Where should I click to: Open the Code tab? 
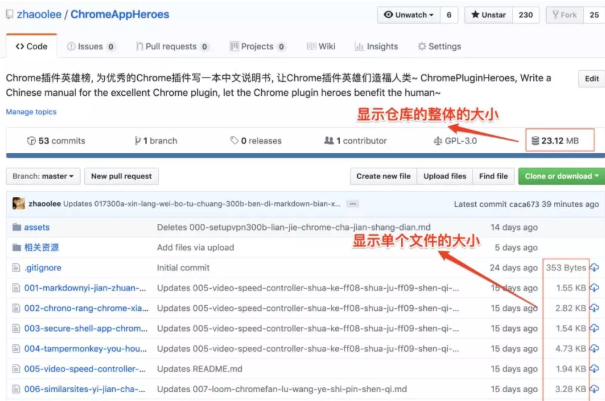tap(32, 46)
